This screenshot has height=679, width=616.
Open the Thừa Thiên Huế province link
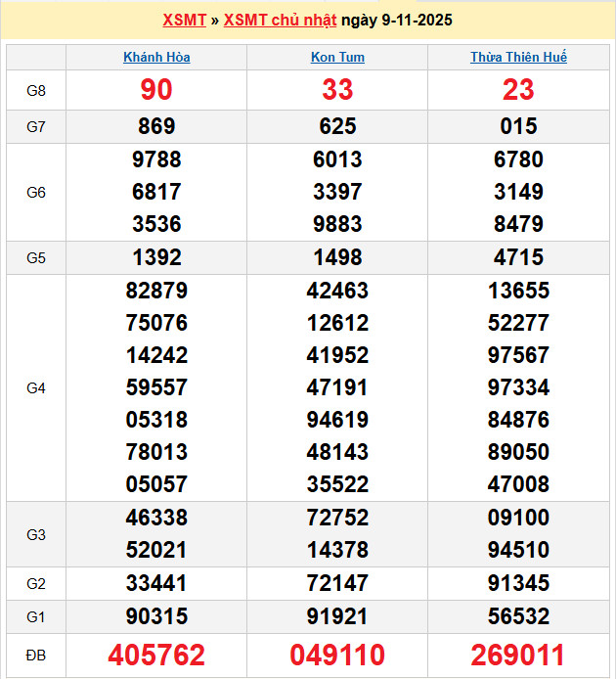click(x=518, y=58)
